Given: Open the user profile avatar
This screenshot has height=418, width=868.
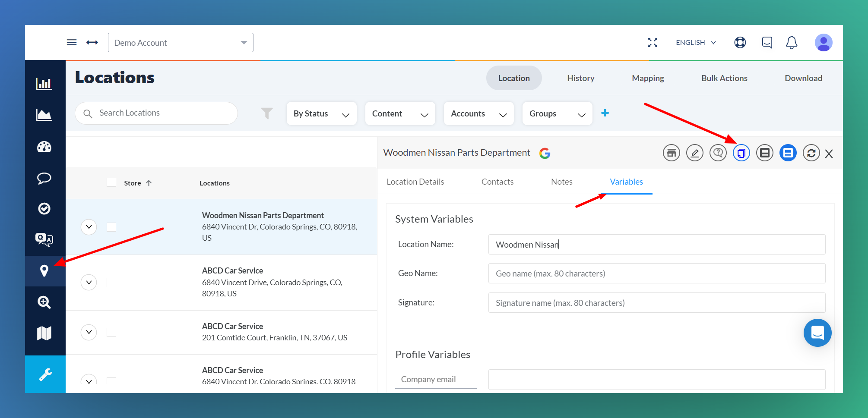Looking at the screenshot, I should coord(824,42).
